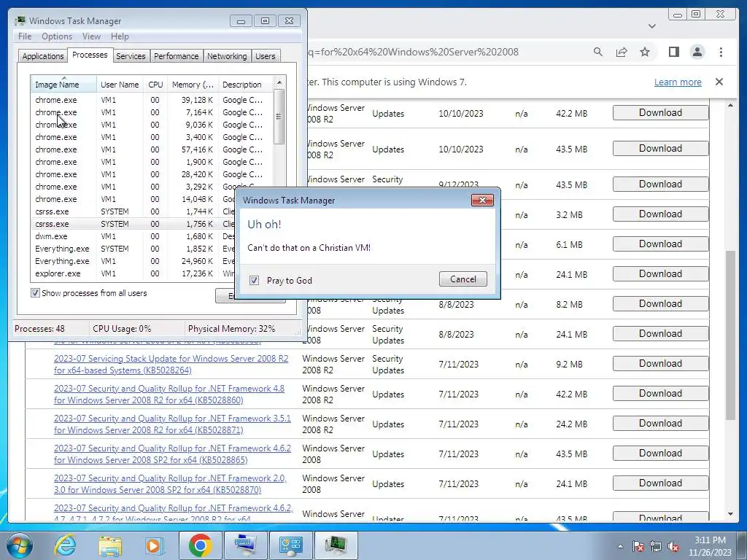747x560 pixels.
Task: Open the Chrome three-dot menu
Action: (721, 52)
